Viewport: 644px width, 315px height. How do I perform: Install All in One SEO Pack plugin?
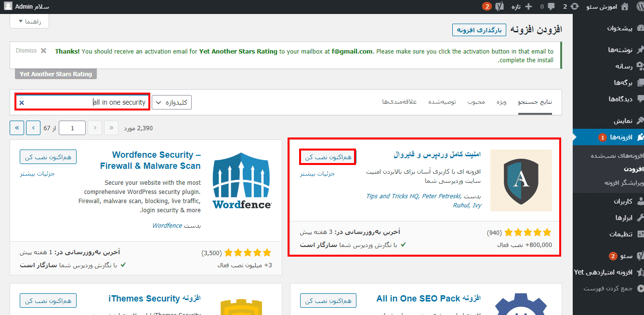328,301
